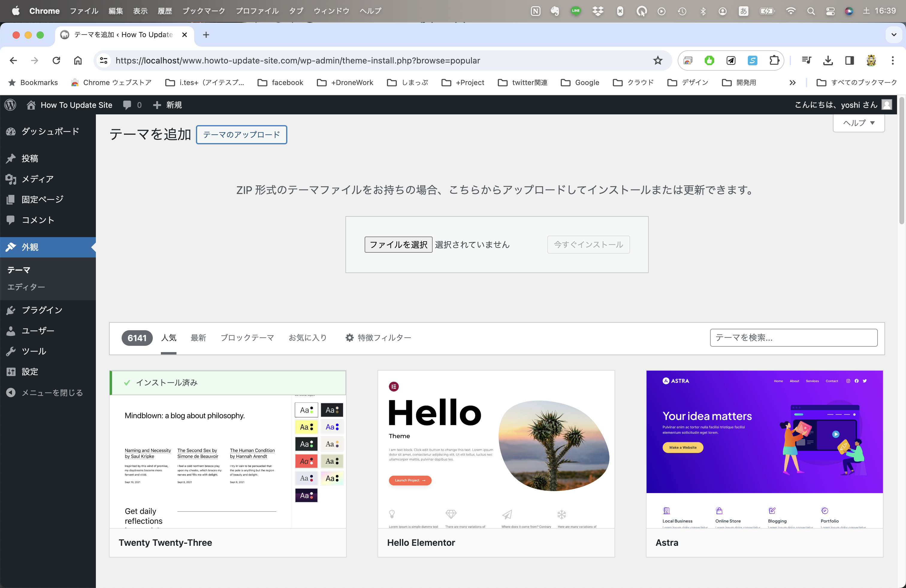
Task: Open 固定ページ (Pages) in sidebar
Action: [x=48, y=199]
